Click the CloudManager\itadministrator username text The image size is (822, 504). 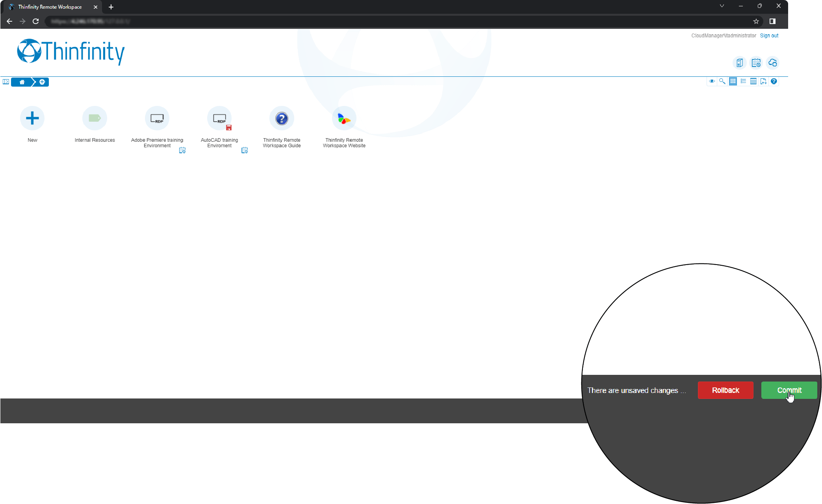(724, 35)
